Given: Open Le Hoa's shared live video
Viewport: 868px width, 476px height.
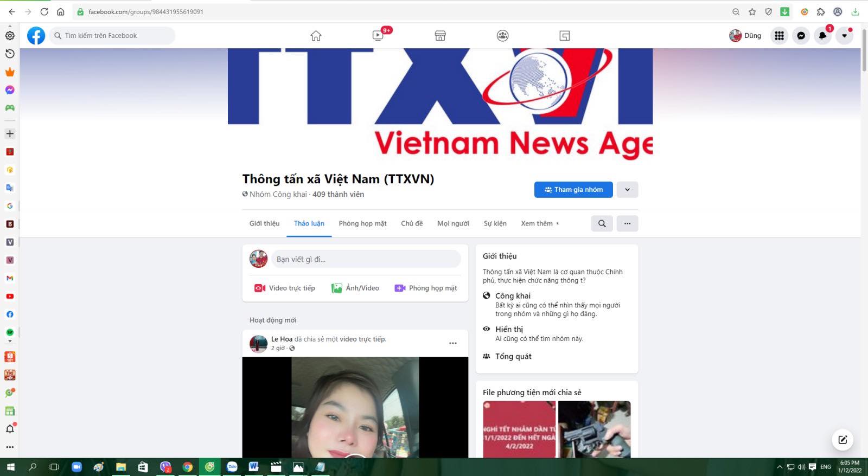Looking at the screenshot, I should [x=355, y=407].
